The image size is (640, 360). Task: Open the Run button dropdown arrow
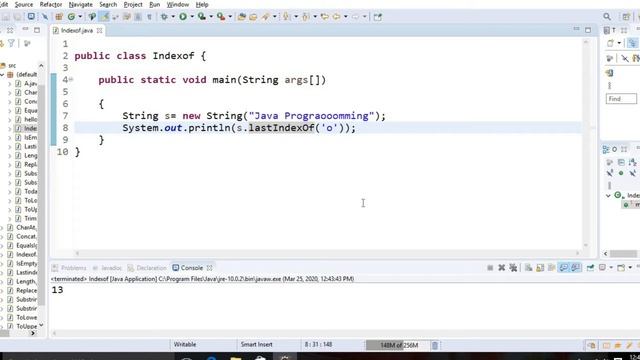click(192, 17)
